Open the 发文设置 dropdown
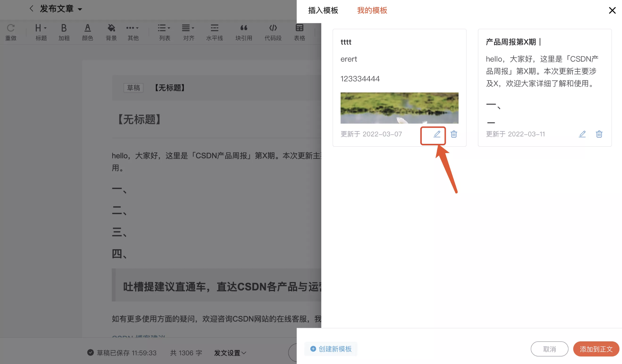The width and height of the screenshot is (622, 364). point(230,353)
